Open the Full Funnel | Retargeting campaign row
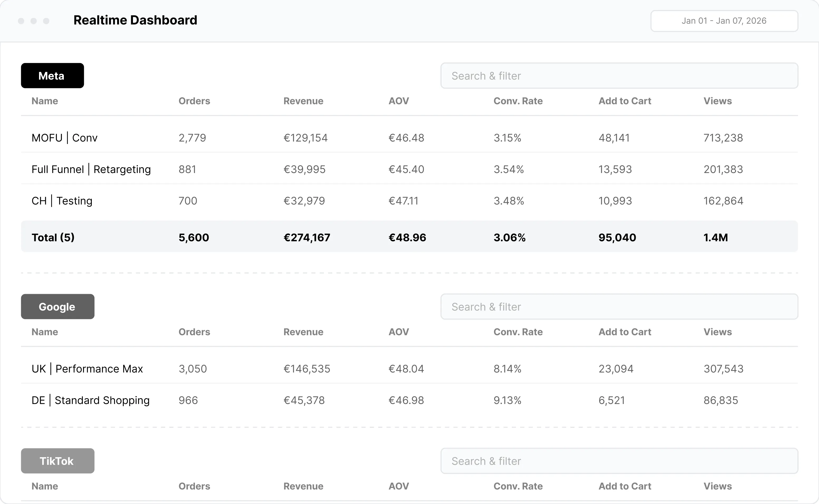 coord(91,169)
